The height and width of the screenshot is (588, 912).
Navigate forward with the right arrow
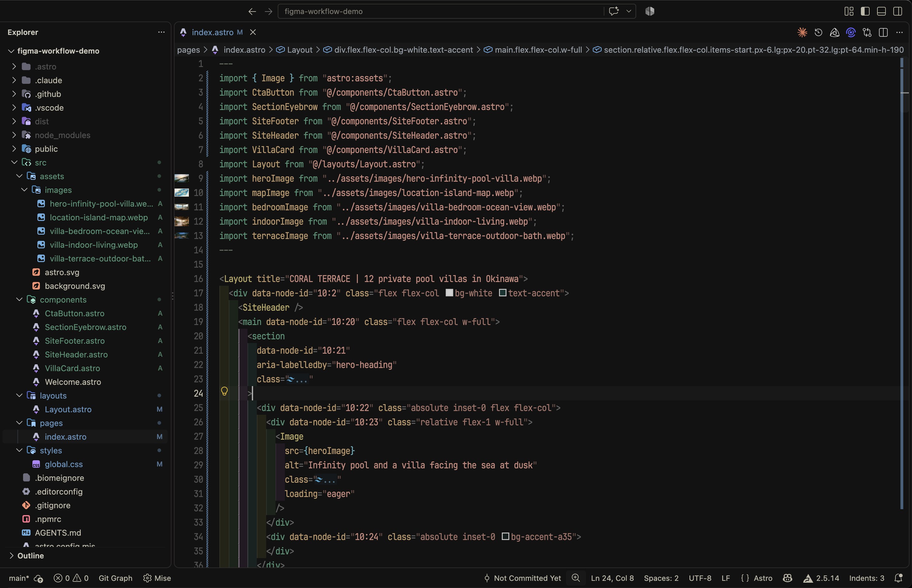tap(268, 12)
